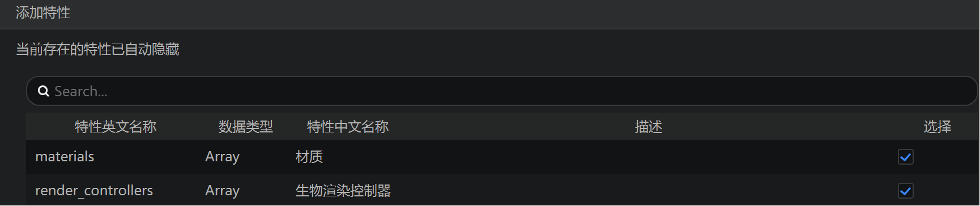Select the materials property name
Screen dimensions: 980x206
click(x=65, y=157)
